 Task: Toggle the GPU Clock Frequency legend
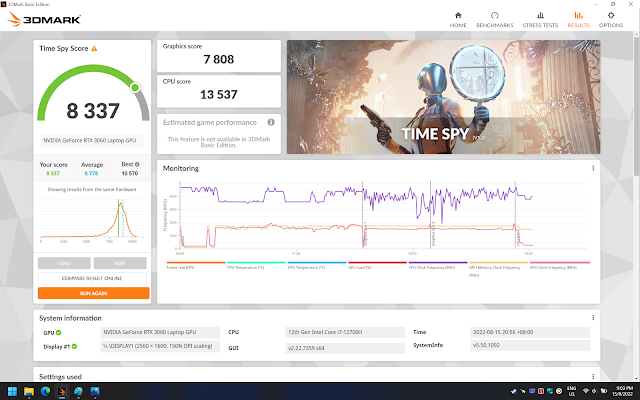pos(559,265)
